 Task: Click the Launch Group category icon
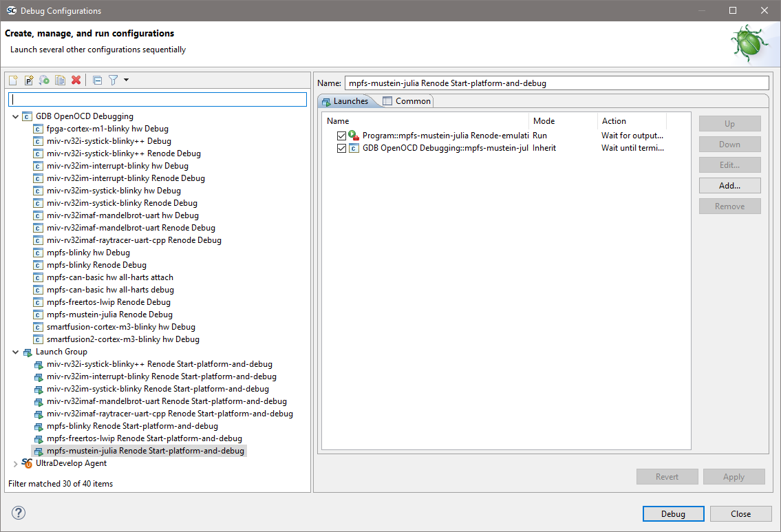(x=28, y=352)
